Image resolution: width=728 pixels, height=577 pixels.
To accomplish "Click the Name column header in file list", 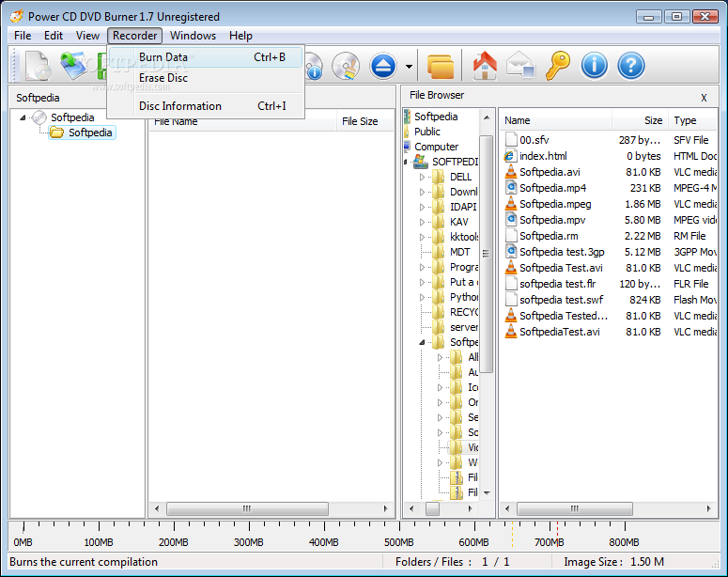I will 556,121.
